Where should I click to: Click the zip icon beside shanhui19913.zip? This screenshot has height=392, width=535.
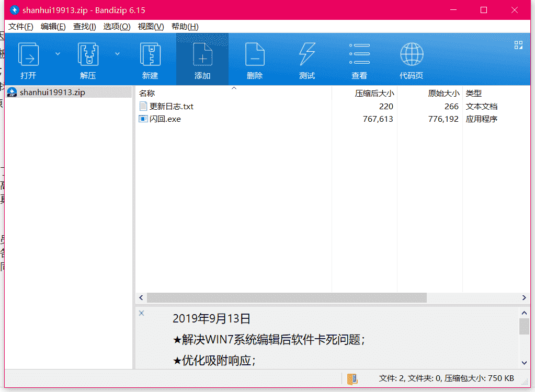tap(12, 92)
